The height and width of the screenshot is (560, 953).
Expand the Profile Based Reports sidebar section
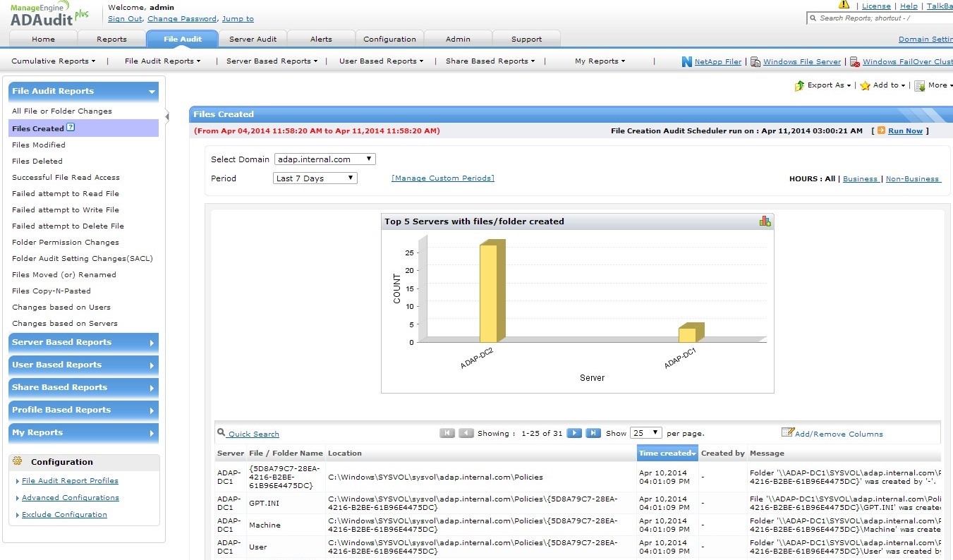pyautogui.click(x=83, y=410)
